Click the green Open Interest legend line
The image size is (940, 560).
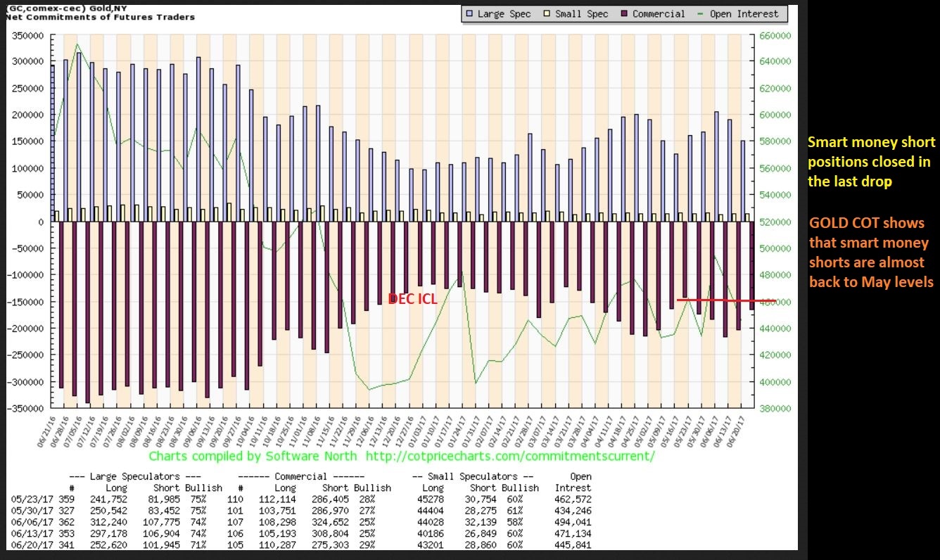(x=706, y=14)
